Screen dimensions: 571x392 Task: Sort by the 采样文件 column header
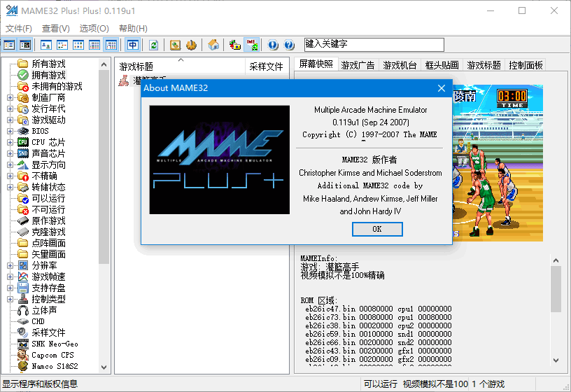[266, 66]
